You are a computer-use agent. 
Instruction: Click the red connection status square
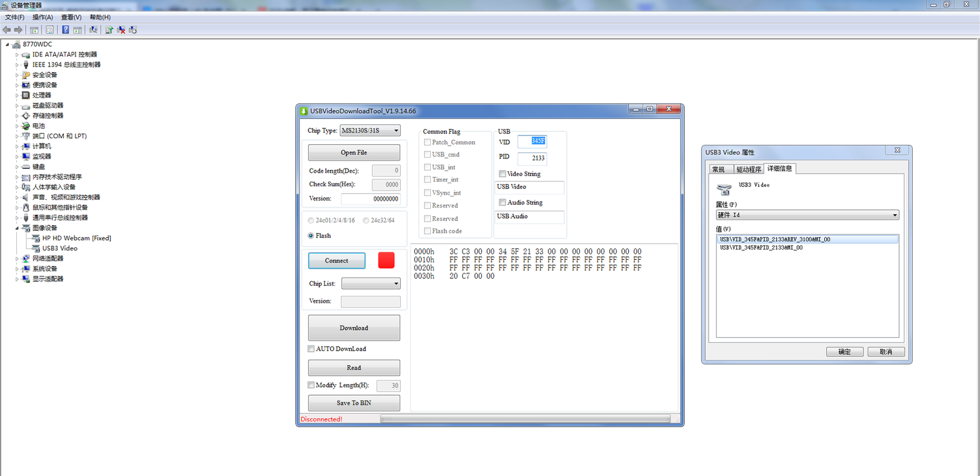(x=386, y=260)
